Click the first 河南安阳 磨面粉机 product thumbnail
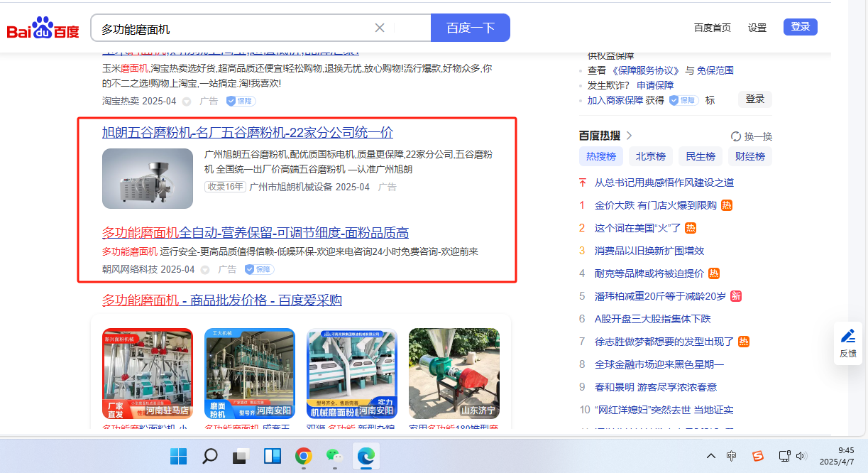Screen dimensions: 868x473 pos(250,374)
